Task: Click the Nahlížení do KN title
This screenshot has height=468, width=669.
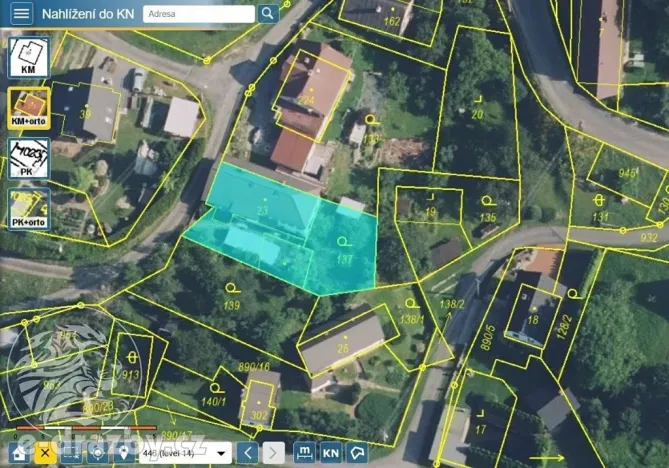Action: pyautogui.click(x=86, y=14)
